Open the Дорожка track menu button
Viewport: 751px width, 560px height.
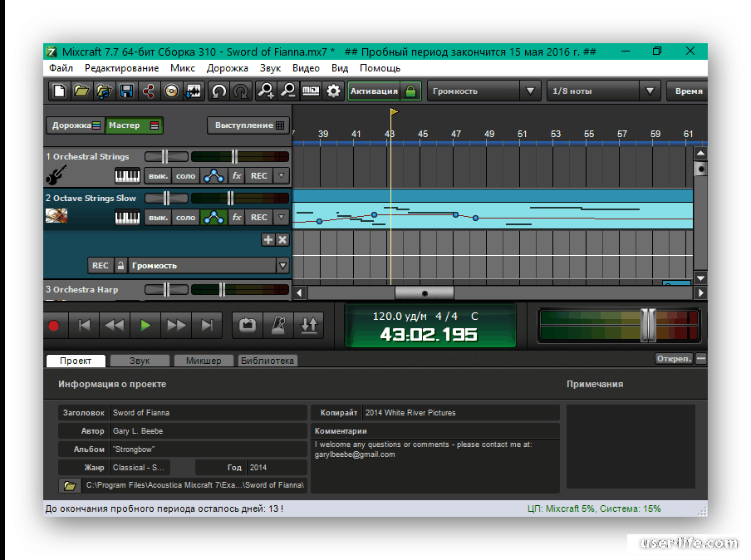pyautogui.click(x=76, y=125)
